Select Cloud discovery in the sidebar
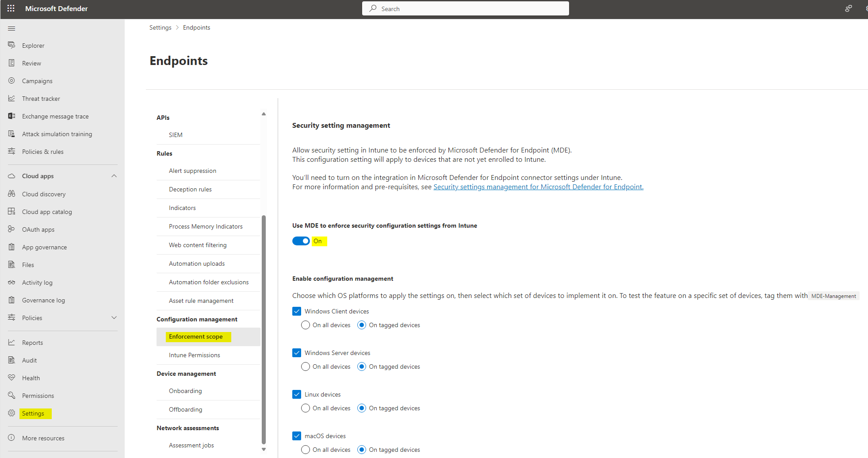The image size is (868, 458). tap(44, 194)
